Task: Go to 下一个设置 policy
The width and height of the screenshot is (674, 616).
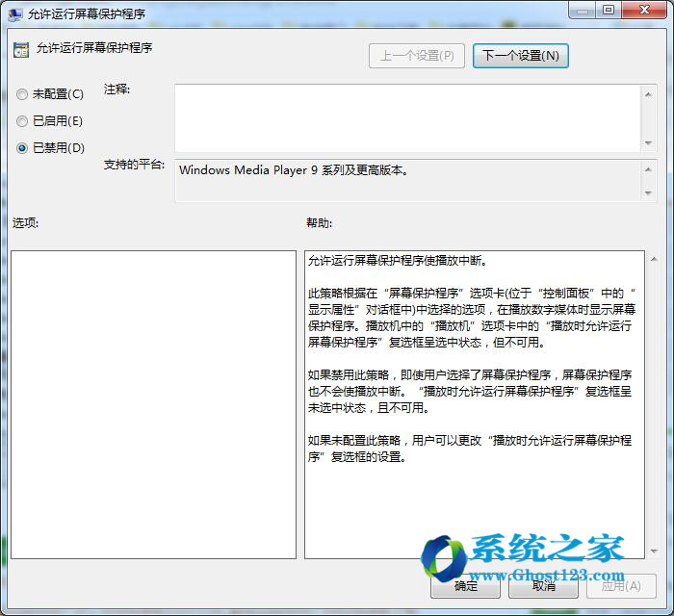Action: 520,56
